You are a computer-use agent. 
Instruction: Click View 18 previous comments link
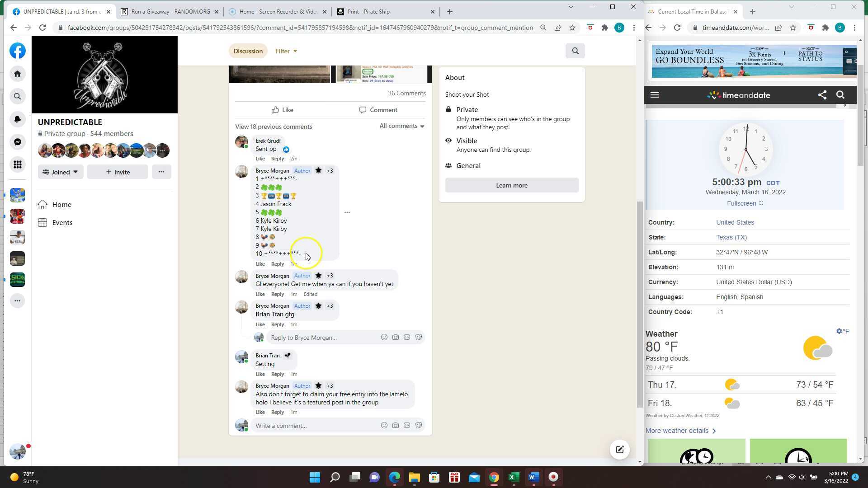tap(273, 127)
